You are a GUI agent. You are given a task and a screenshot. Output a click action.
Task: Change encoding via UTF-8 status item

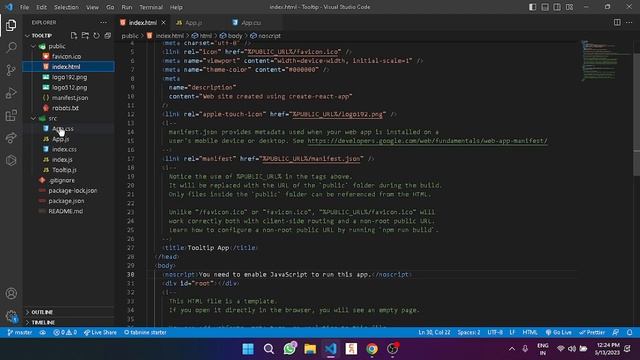tap(495, 332)
